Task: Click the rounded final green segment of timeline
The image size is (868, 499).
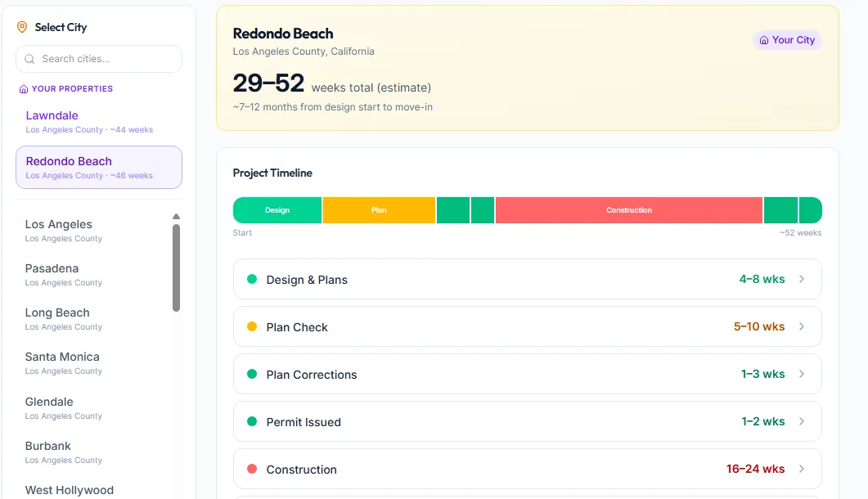Action: click(811, 210)
